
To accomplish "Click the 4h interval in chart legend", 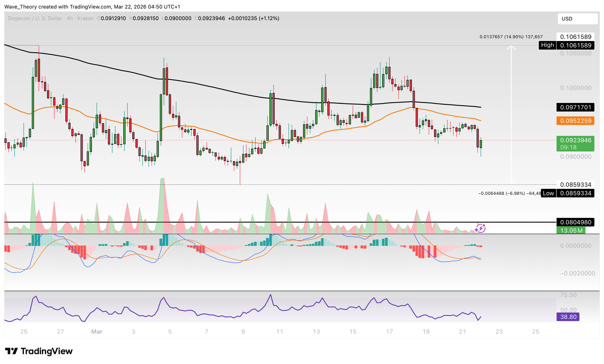I will point(70,18).
